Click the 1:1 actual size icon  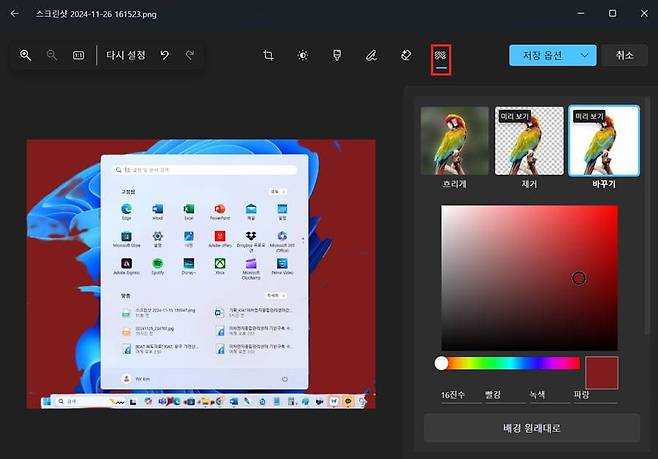(78, 56)
